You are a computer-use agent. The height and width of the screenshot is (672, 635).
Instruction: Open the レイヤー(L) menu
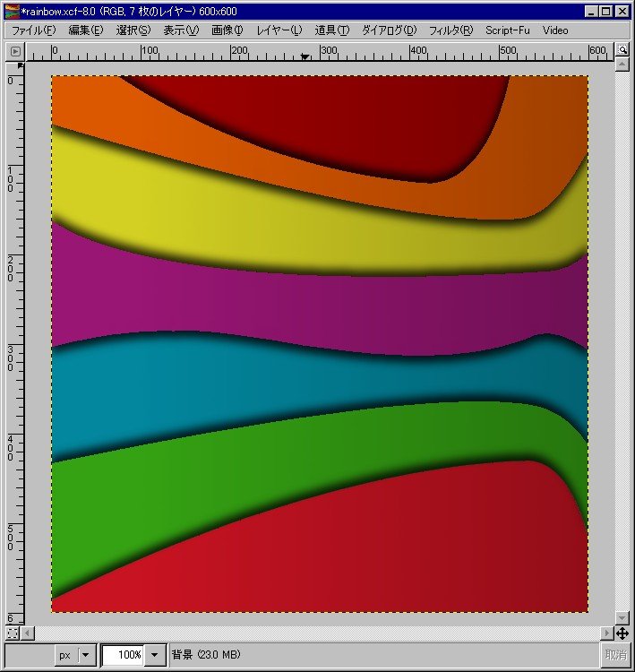click(279, 30)
